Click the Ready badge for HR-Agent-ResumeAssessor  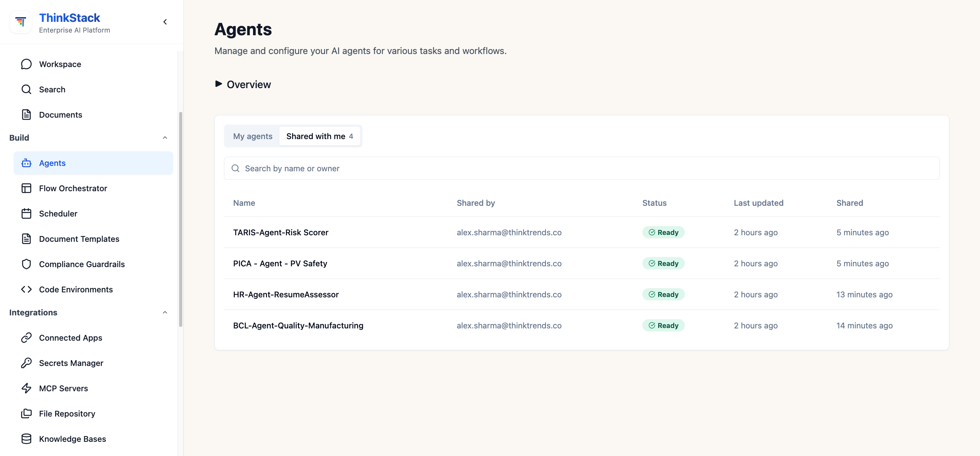[663, 294]
